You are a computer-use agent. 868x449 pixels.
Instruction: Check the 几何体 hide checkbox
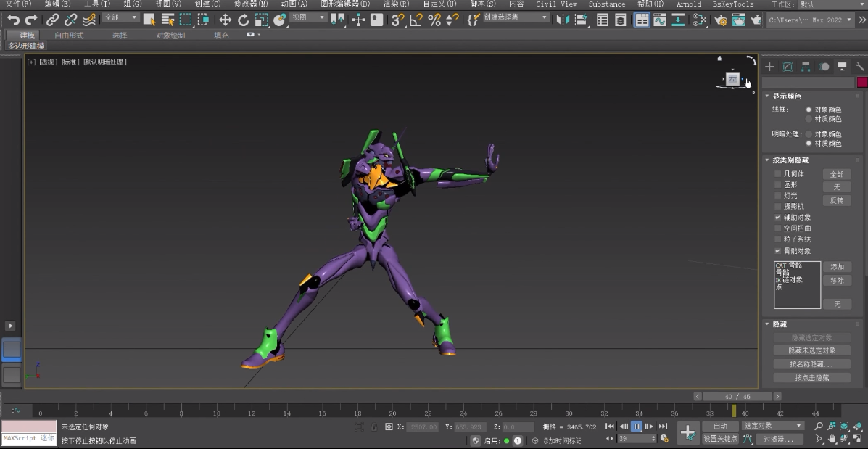click(778, 174)
